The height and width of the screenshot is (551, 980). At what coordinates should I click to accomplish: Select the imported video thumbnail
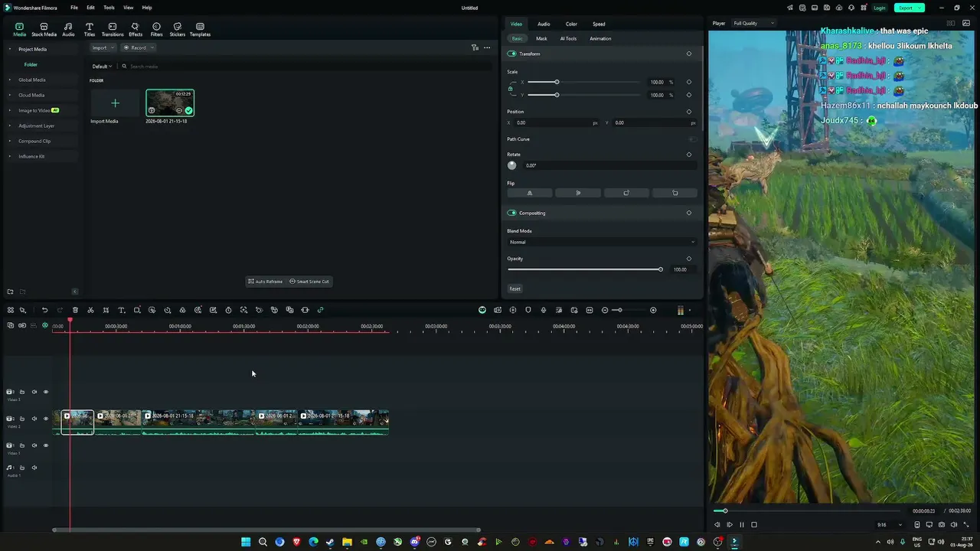[170, 103]
